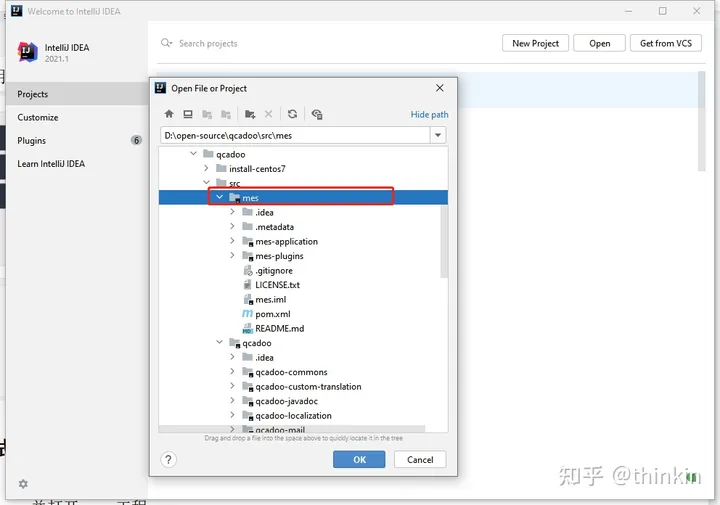
Task: Expand the qcadoo-localization folder
Action: (232, 415)
